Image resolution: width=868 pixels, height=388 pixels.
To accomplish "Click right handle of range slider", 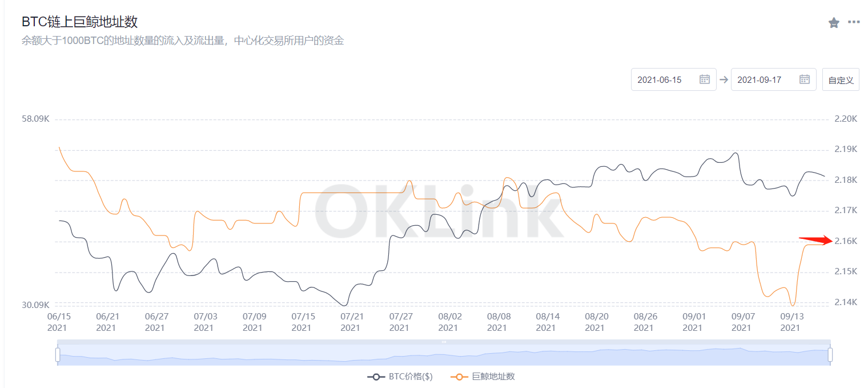I will pos(830,355).
